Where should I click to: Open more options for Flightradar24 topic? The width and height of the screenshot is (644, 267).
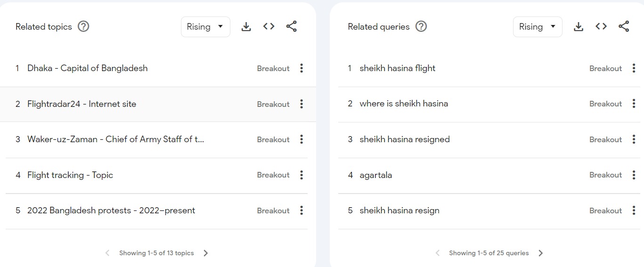[x=302, y=104]
